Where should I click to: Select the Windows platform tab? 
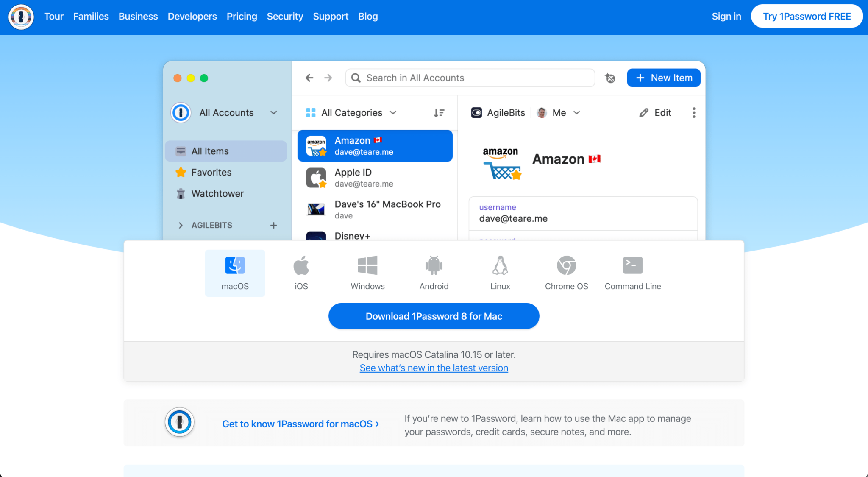click(x=367, y=273)
